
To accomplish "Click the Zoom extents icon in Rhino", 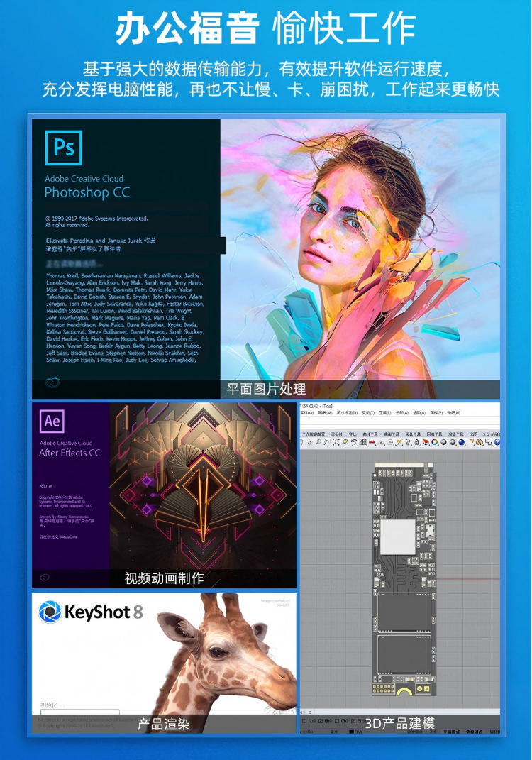I will [336, 442].
